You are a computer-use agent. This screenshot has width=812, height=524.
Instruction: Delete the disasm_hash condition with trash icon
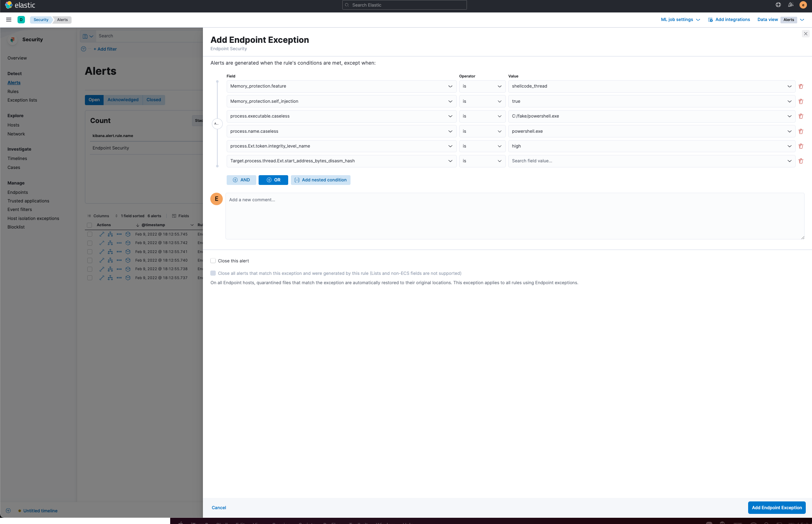801,161
